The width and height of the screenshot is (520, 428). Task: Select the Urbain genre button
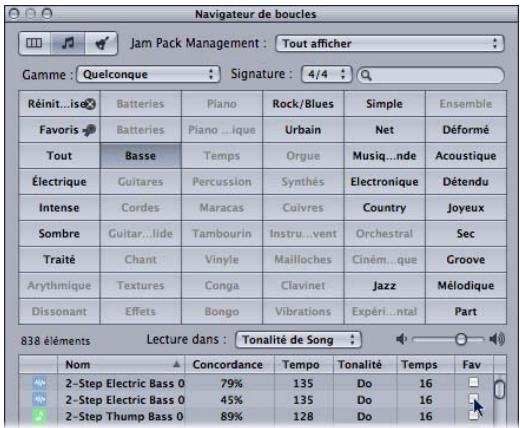[303, 130]
